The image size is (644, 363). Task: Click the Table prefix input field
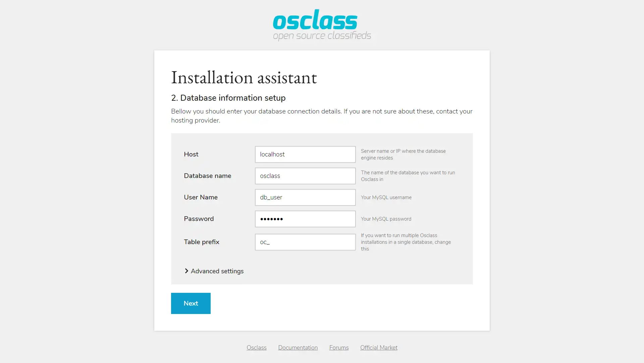305,242
